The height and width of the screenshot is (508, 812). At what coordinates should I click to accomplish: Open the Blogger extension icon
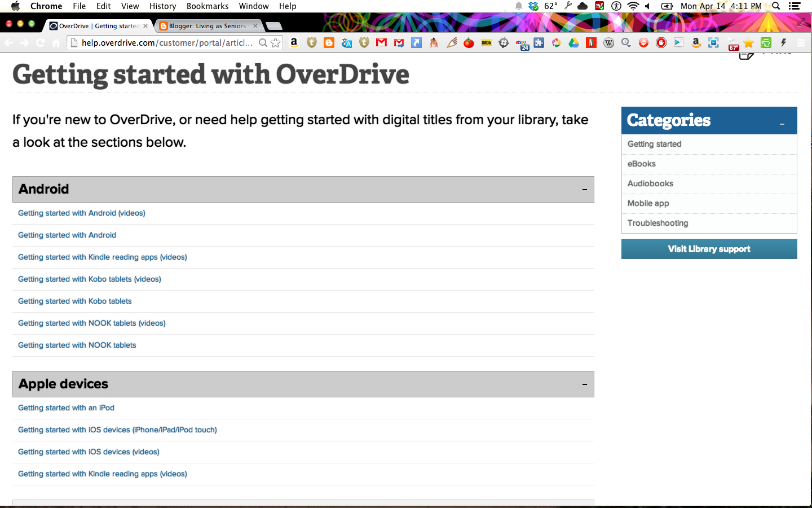point(329,43)
